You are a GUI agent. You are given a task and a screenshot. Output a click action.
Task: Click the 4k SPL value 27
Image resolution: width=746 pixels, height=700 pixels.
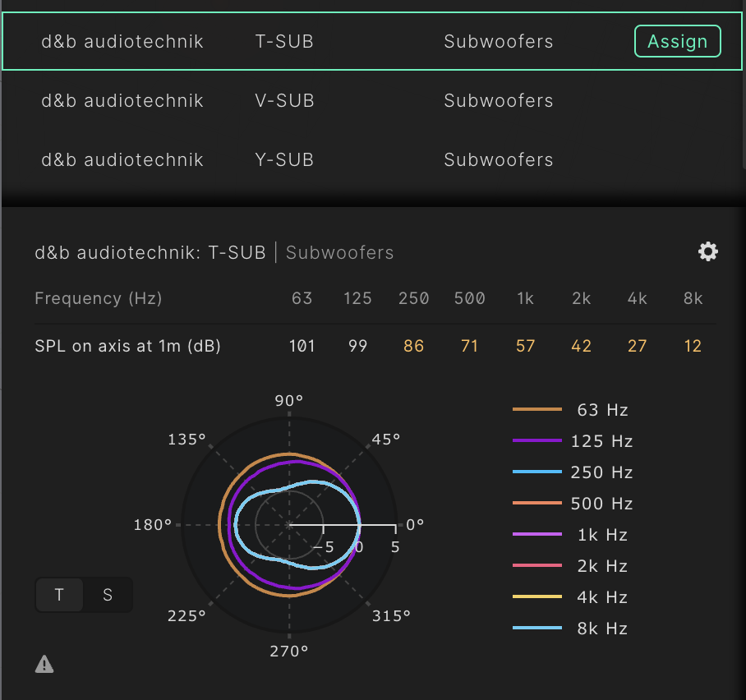[x=637, y=346]
